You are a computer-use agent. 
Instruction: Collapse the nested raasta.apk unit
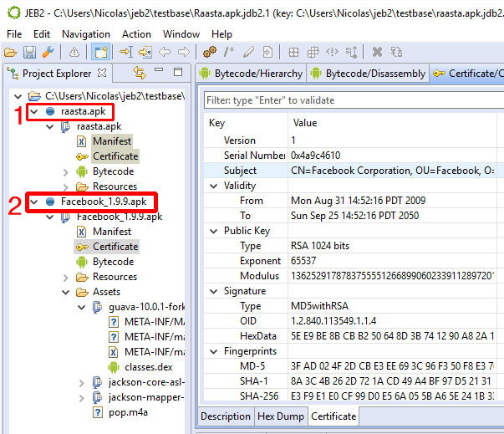pyautogui.click(x=50, y=126)
